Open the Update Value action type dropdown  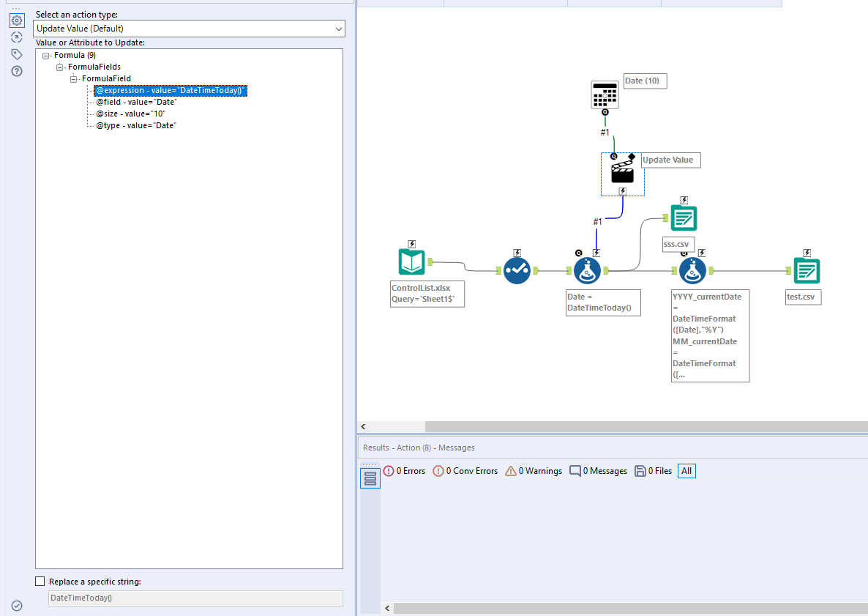coord(337,29)
